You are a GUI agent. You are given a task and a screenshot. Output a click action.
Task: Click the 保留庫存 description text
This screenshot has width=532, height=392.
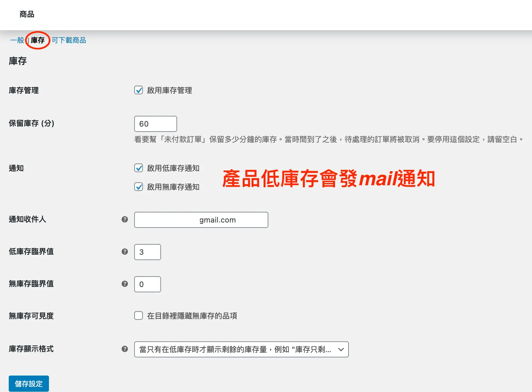coord(329,139)
